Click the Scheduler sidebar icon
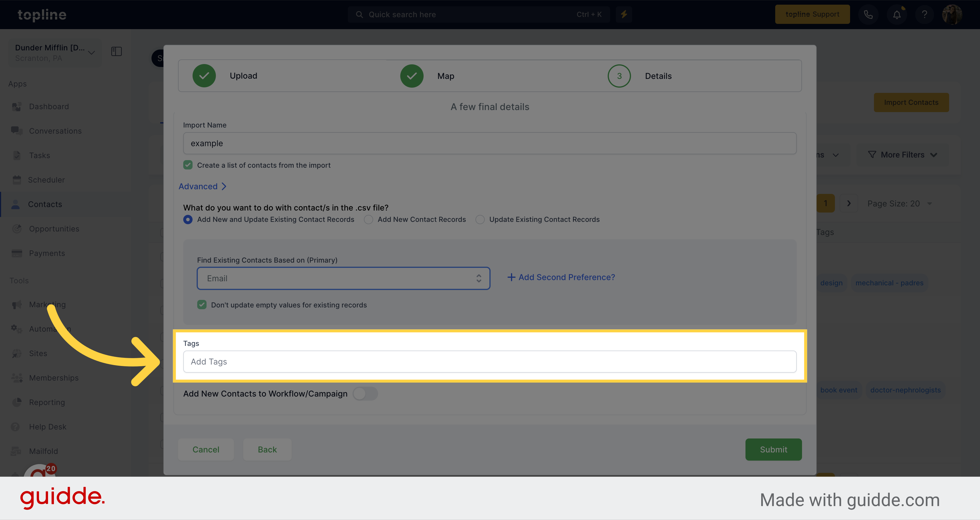Image resolution: width=980 pixels, height=520 pixels. pos(17,179)
